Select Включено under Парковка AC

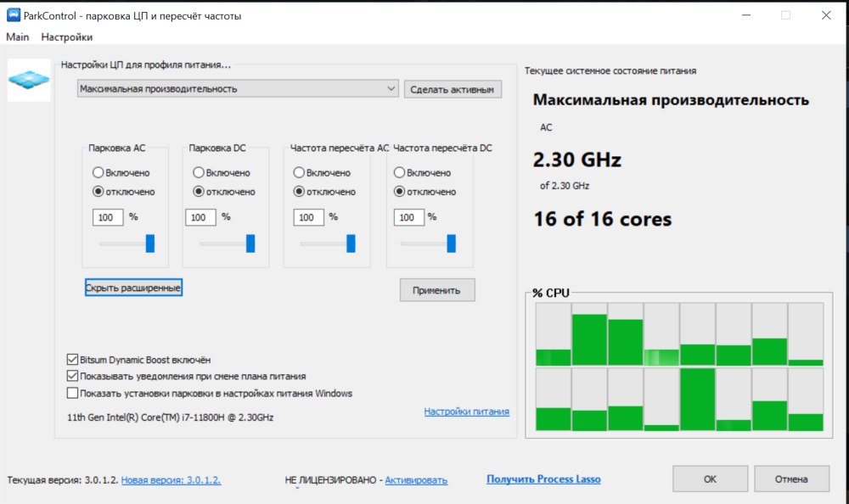98,173
